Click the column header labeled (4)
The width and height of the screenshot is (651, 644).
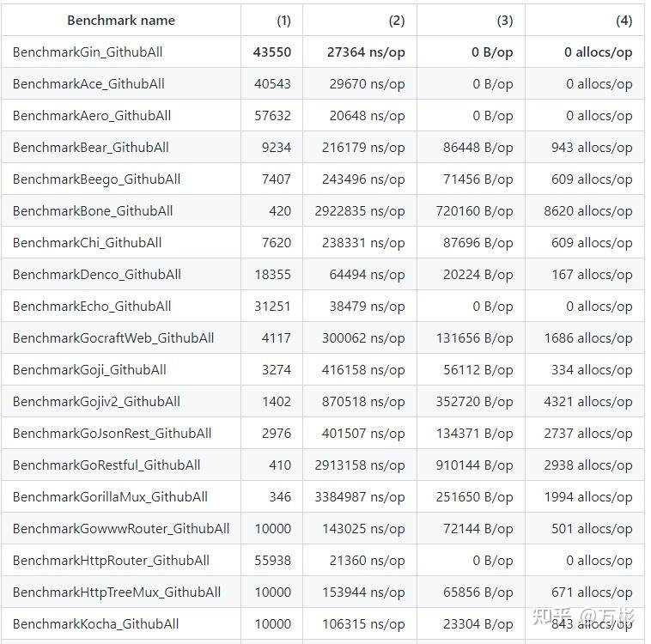pos(624,20)
